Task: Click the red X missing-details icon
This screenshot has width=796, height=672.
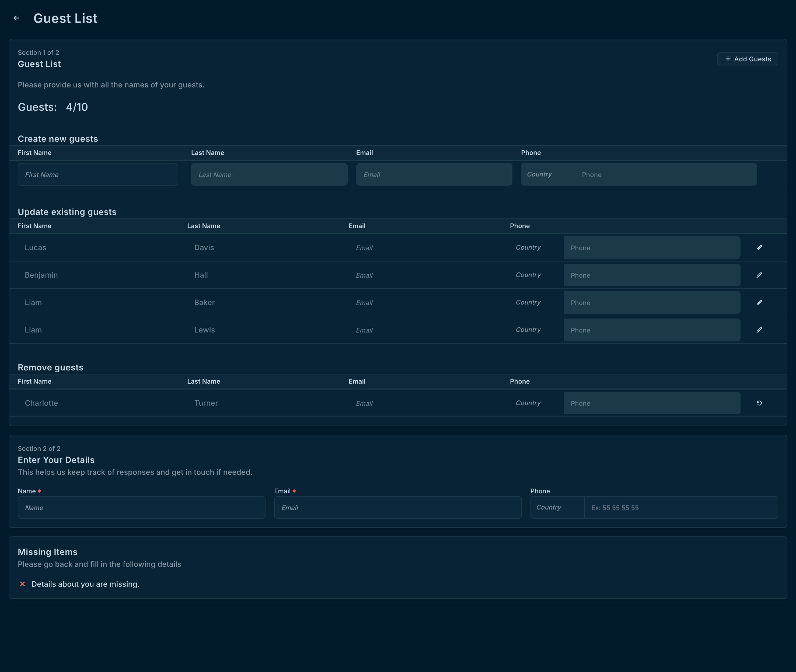Action: tap(23, 584)
